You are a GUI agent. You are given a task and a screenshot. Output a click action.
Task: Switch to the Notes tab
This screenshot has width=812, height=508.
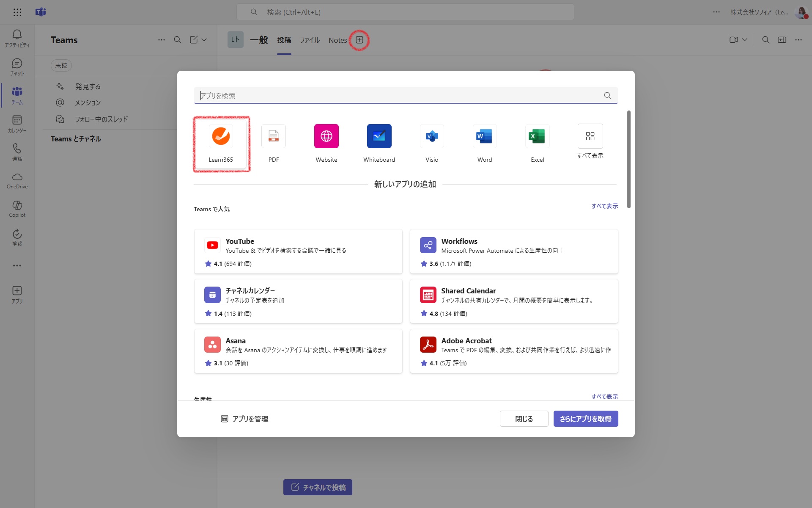[338, 40]
